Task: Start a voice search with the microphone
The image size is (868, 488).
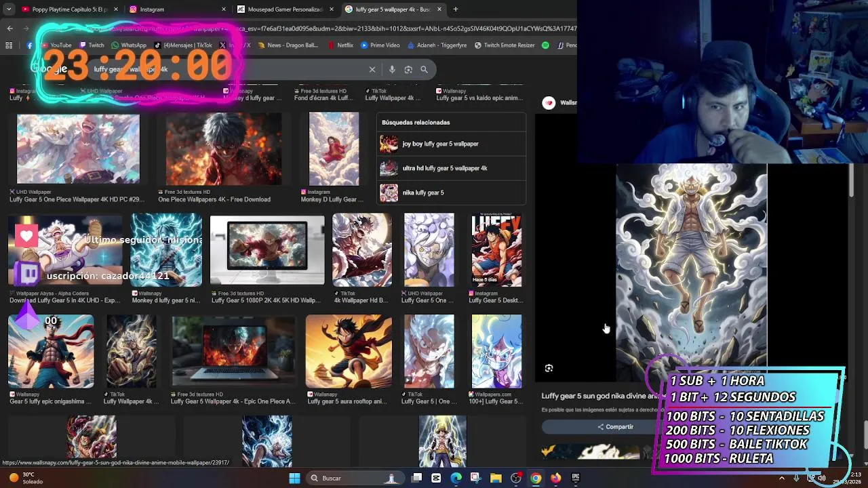Action: [x=392, y=69]
